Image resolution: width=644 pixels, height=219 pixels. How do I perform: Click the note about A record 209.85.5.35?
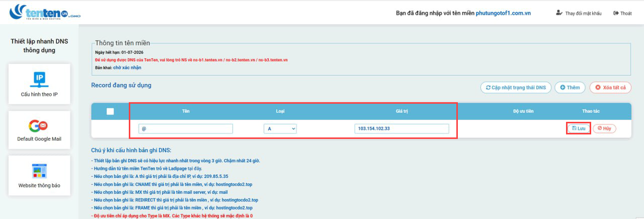159,176
